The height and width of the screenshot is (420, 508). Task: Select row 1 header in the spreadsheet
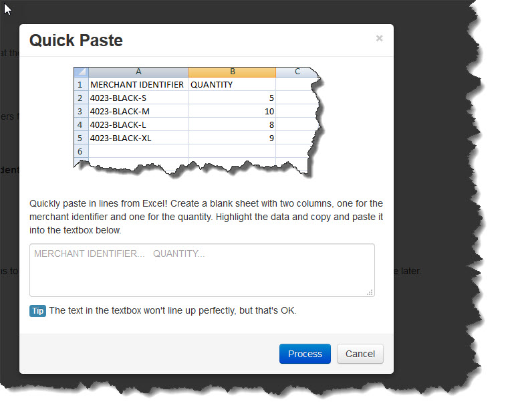point(80,85)
